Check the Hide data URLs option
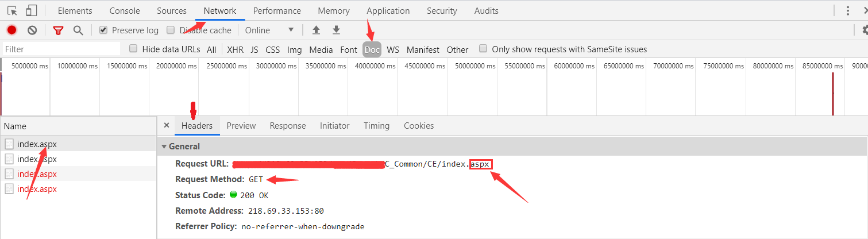Image resolution: width=868 pixels, height=239 pixels. pos(133,49)
